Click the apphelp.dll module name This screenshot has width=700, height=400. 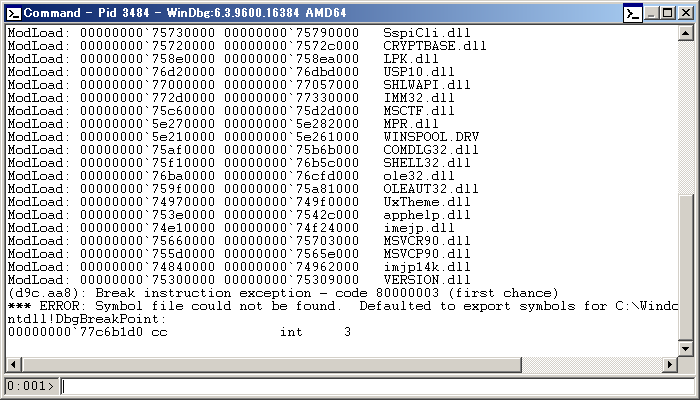(x=426, y=215)
